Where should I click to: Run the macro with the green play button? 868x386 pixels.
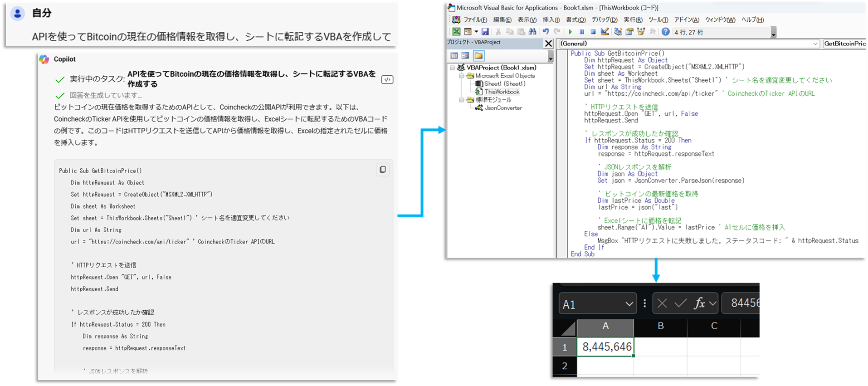[x=571, y=32]
